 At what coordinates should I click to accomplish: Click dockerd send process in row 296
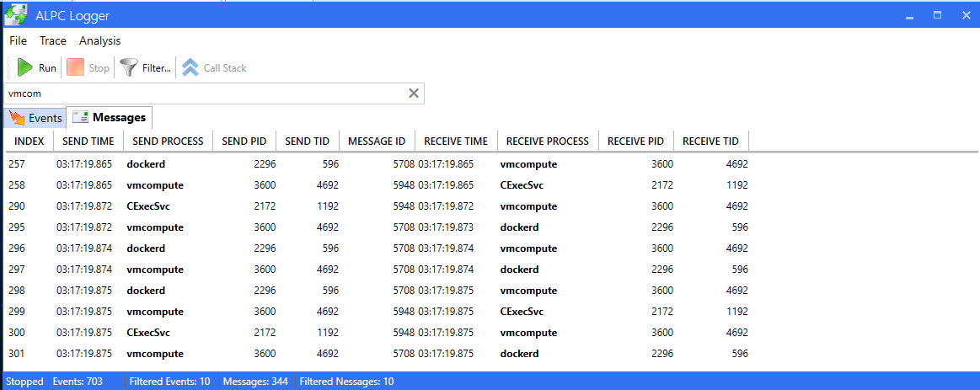click(x=146, y=248)
